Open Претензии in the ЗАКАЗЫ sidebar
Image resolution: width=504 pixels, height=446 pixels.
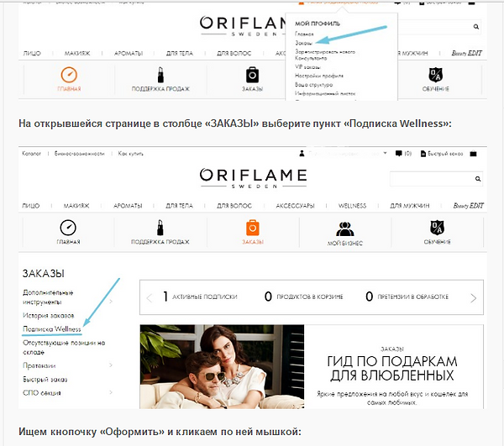(x=39, y=365)
